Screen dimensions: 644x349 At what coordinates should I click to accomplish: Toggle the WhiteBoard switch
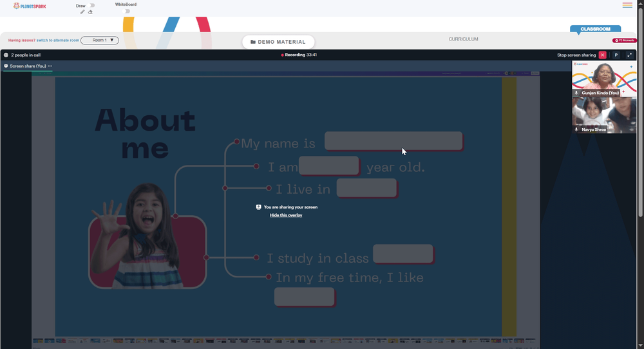click(127, 11)
